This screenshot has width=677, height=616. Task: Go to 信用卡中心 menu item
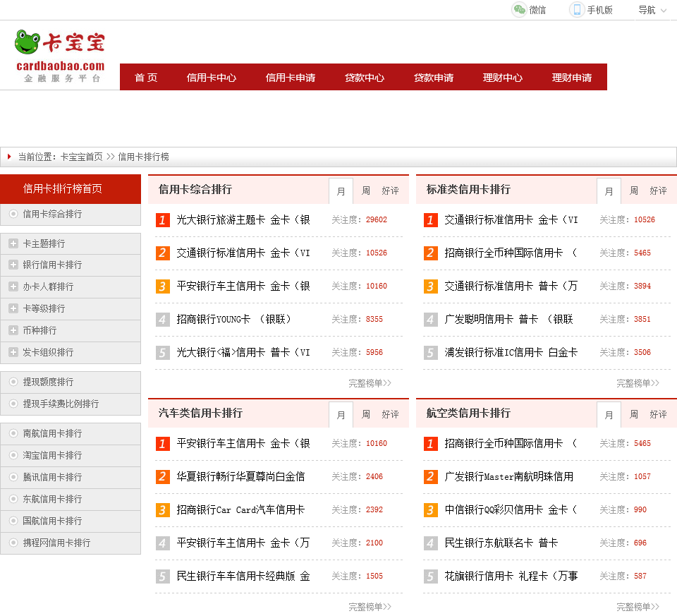coord(211,78)
